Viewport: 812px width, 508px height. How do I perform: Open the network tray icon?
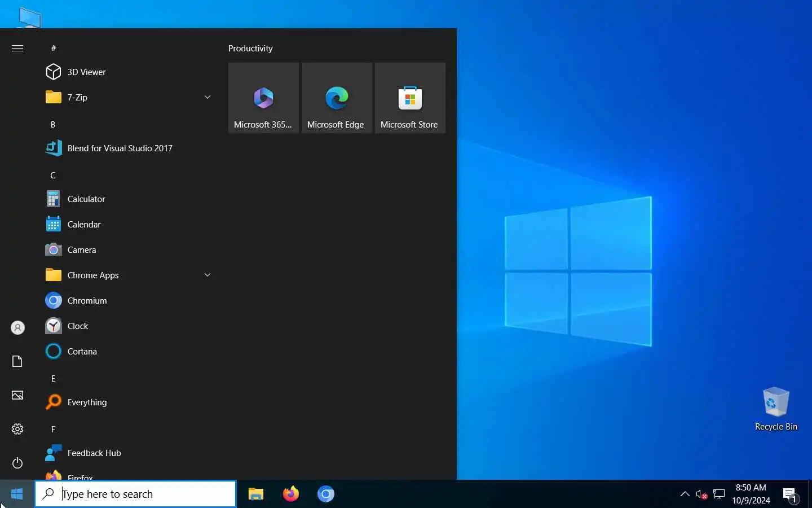click(x=719, y=494)
